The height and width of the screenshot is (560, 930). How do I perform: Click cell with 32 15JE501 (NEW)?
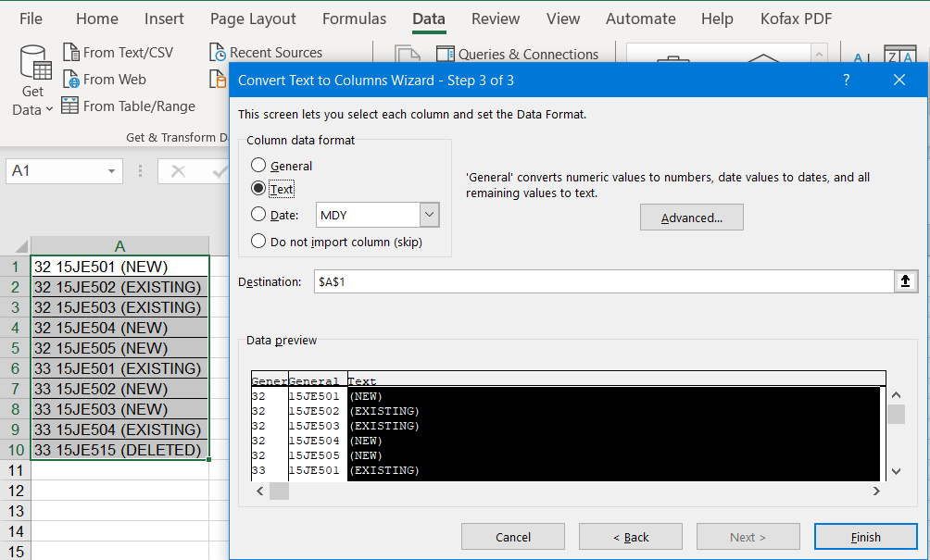[119, 267]
